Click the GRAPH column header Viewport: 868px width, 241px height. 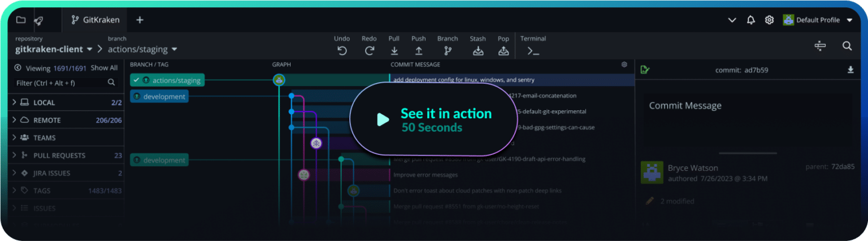coord(281,64)
